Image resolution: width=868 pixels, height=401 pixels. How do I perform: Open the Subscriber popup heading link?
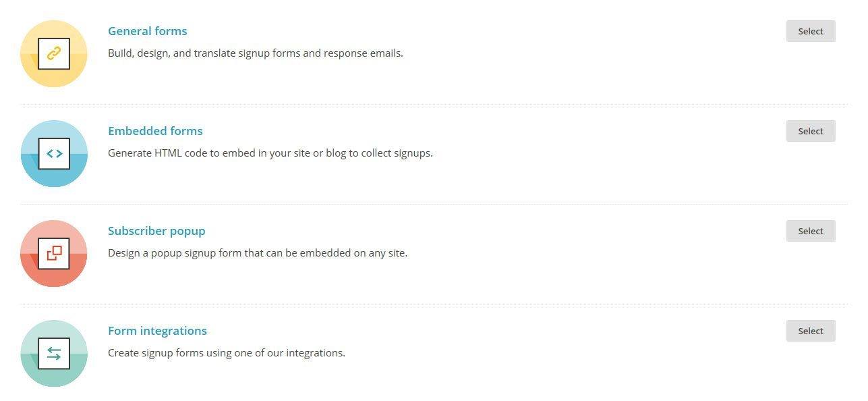156,231
